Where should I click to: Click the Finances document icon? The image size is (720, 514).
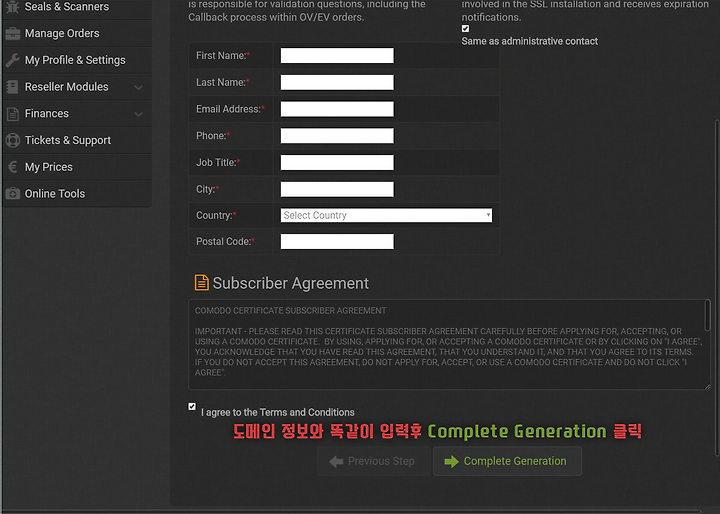click(x=13, y=113)
